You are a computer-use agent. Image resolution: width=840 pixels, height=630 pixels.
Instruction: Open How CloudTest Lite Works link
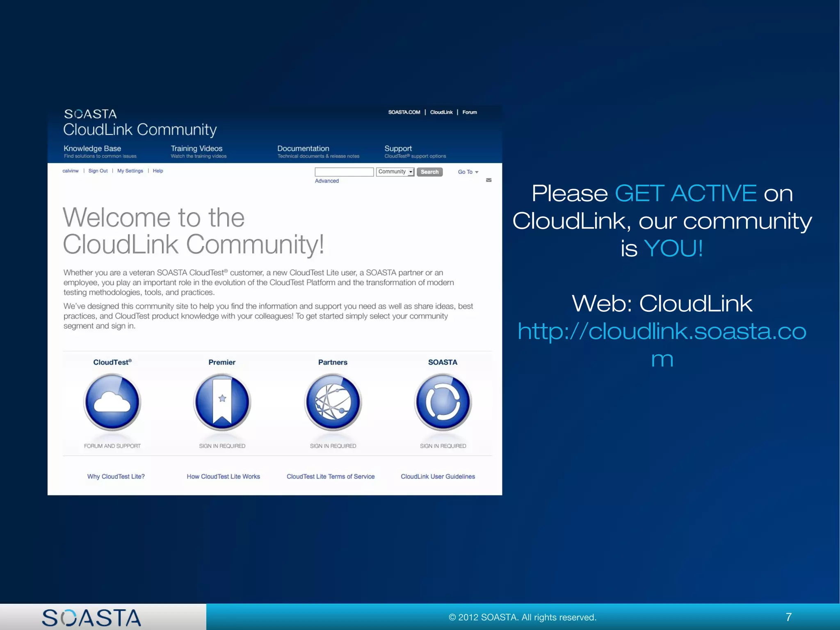223,477
